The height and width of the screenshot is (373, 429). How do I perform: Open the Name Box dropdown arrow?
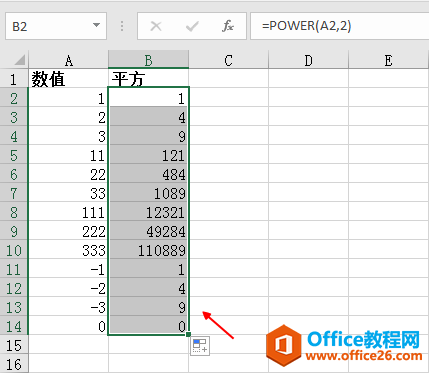(x=96, y=26)
